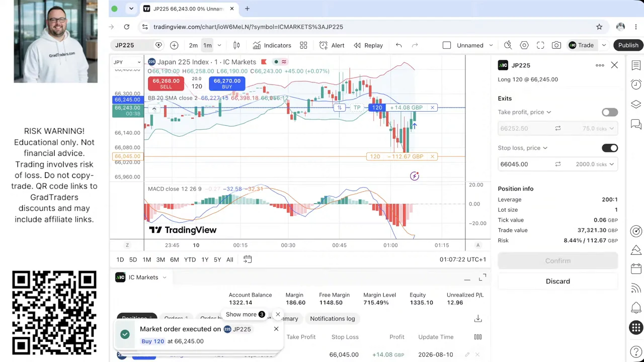Image resolution: width=644 pixels, height=362 pixels.
Task: Switch to the 2m interval
Action: click(193, 45)
